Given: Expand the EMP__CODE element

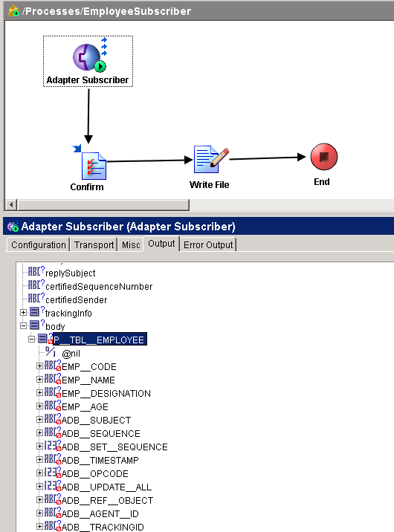Looking at the screenshot, I should coord(39,366).
